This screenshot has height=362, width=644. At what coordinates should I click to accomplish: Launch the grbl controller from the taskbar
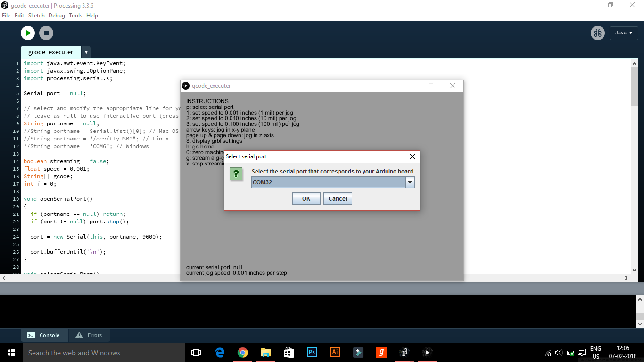[x=381, y=352]
